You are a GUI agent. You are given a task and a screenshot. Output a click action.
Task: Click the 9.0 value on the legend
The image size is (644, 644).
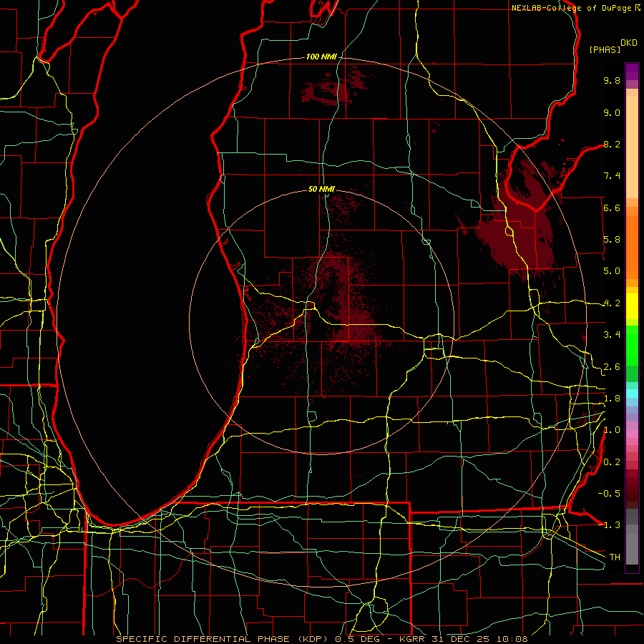pos(612,112)
